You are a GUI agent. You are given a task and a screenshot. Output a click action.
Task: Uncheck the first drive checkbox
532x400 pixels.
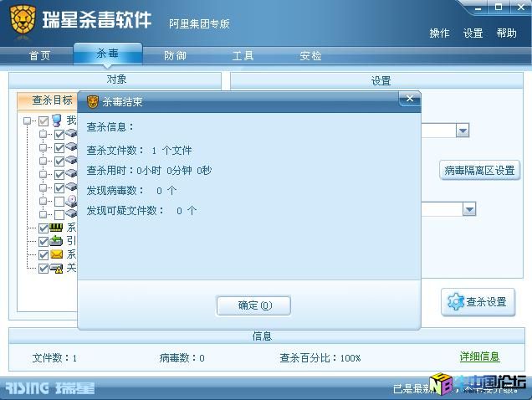pyautogui.click(x=59, y=135)
